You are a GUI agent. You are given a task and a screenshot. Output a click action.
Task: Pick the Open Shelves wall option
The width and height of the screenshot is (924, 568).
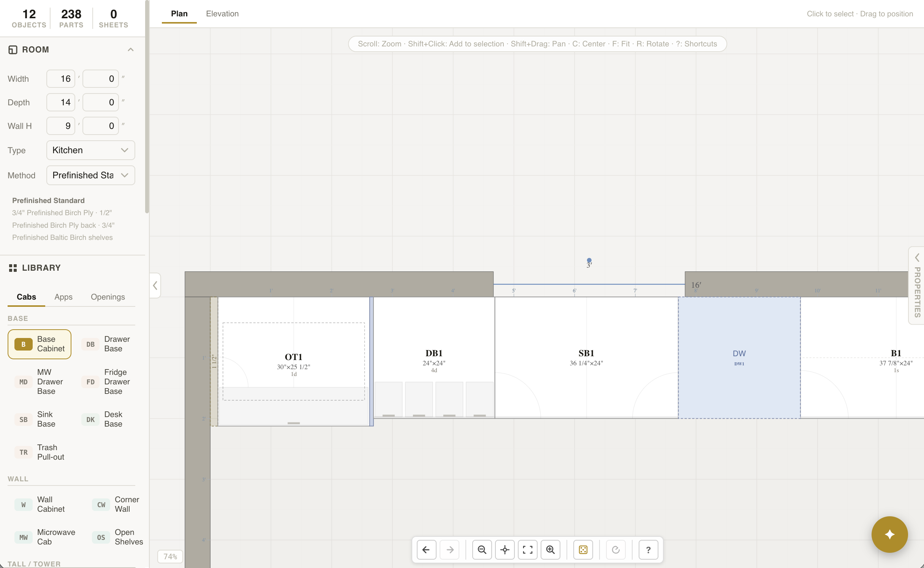(118, 537)
